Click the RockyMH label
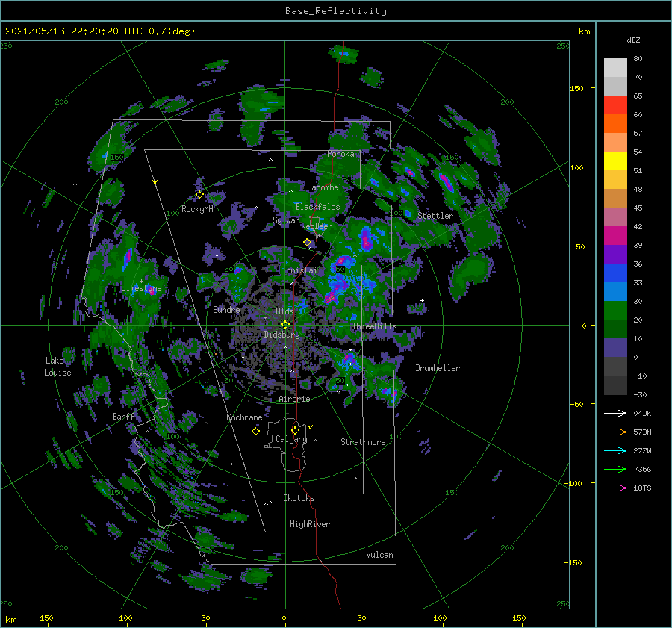Image resolution: width=672 pixels, height=628 pixels. click(197, 209)
